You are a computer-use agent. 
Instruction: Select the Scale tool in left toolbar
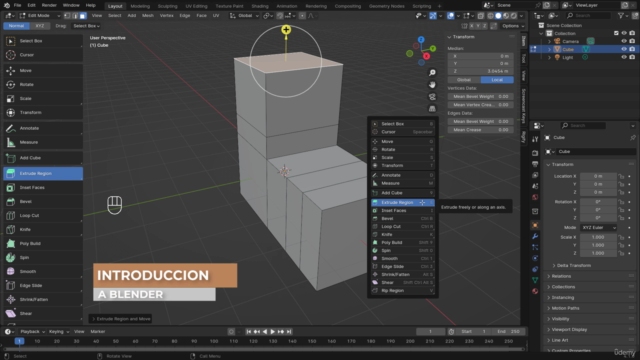[x=43, y=98]
